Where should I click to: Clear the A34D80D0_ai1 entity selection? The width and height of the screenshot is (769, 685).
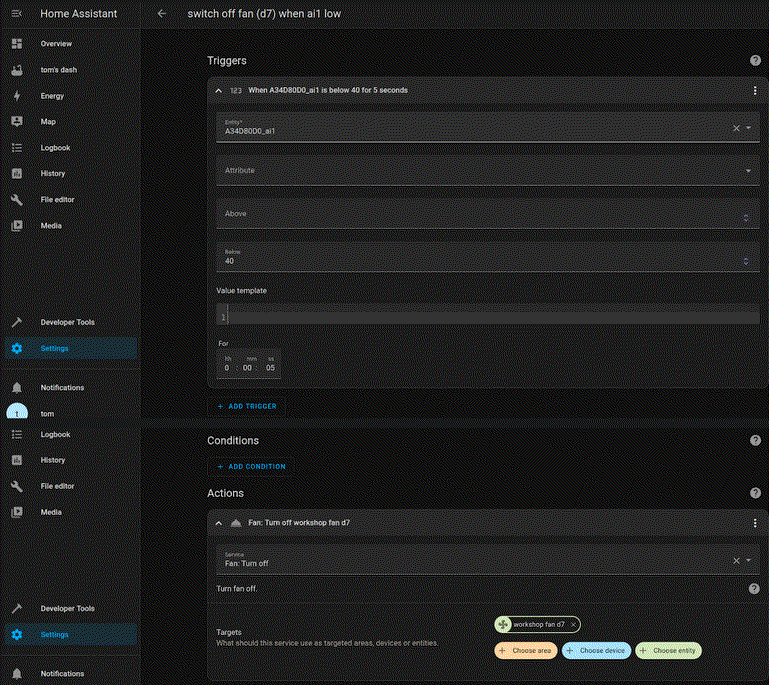(x=736, y=128)
